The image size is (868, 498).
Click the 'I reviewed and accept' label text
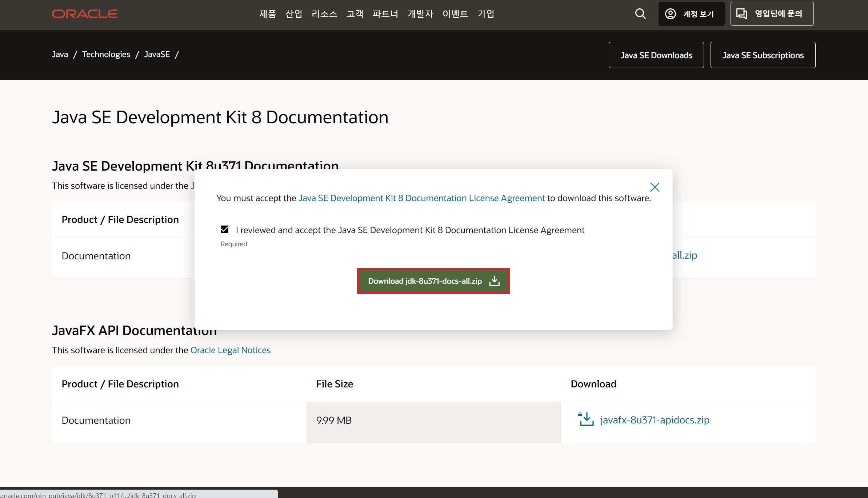coord(410,230)
